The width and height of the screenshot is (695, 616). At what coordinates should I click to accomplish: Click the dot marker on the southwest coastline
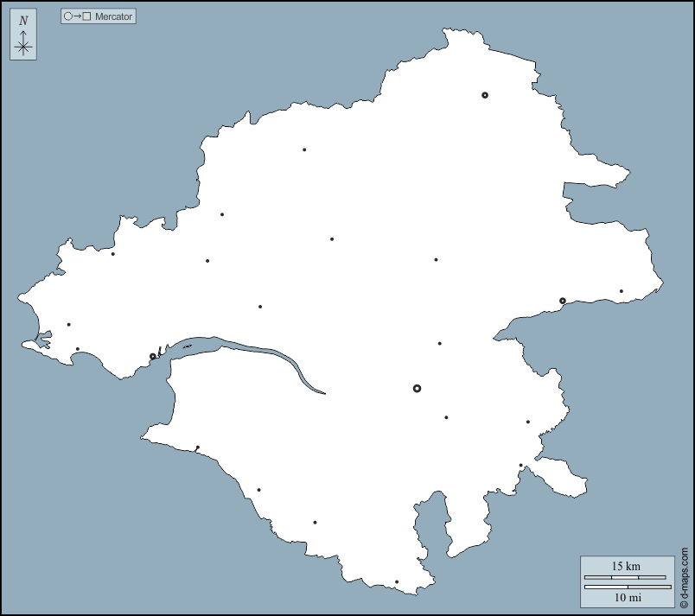pos(197,448)
